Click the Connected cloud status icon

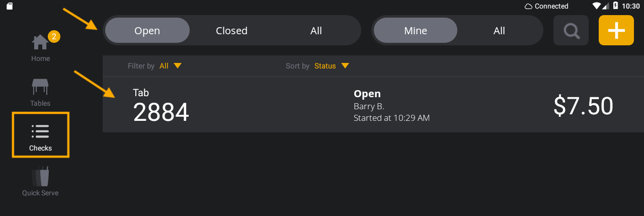point(528,6)
